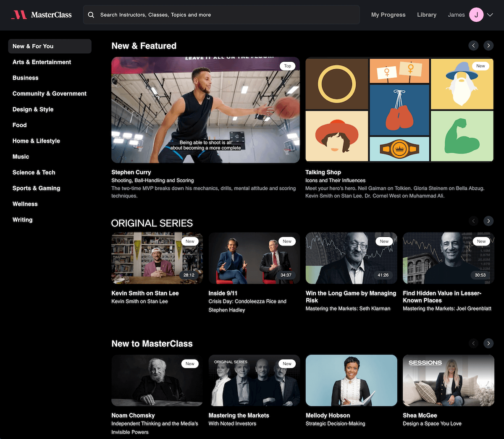Open the Library page

pyautogui.click(x=427, y=15)
